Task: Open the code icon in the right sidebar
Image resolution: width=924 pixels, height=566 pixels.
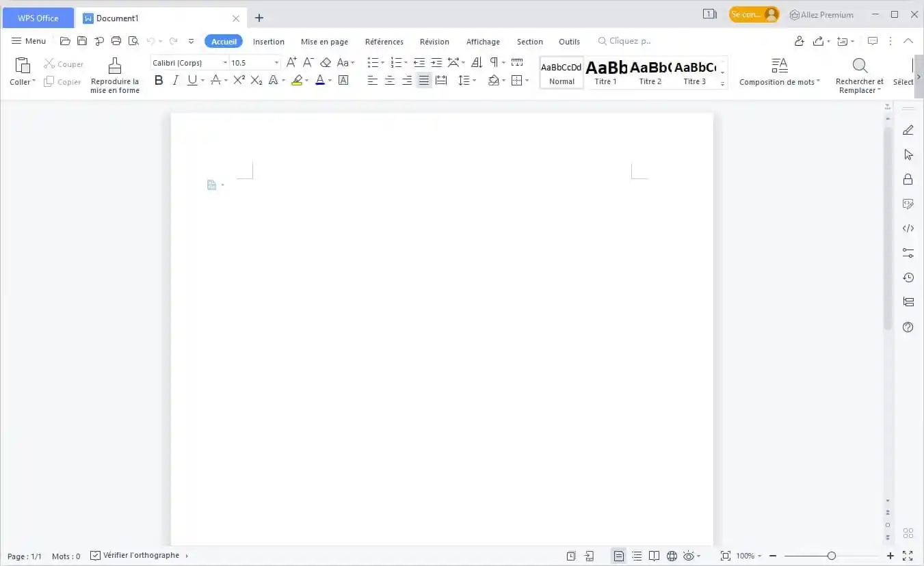Action: pos(908,228)
